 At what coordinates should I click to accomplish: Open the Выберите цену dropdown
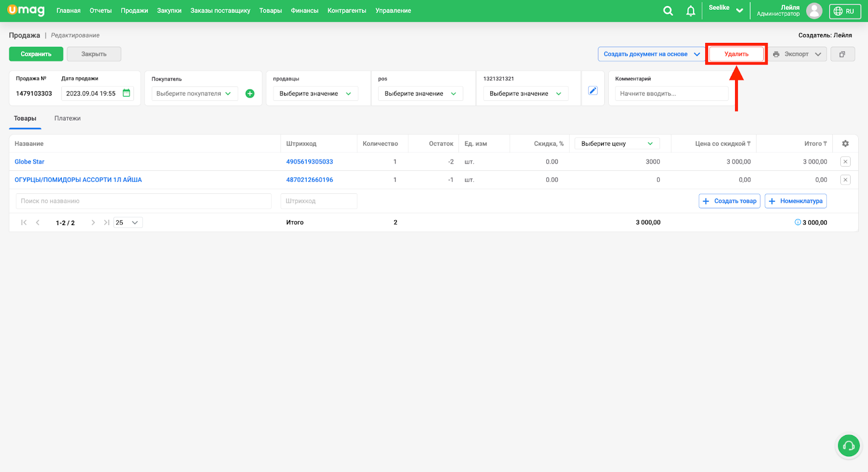tap(617, 144)
